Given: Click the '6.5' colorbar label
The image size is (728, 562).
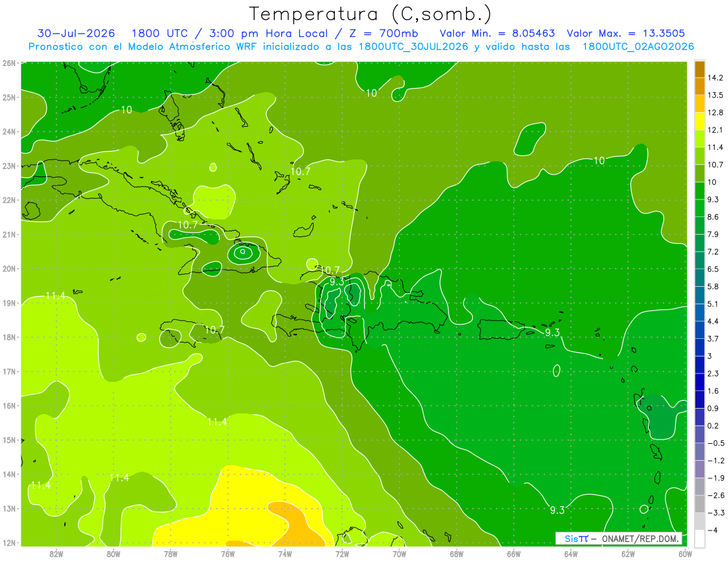Looking at the screenshot, I should point(713,269).
